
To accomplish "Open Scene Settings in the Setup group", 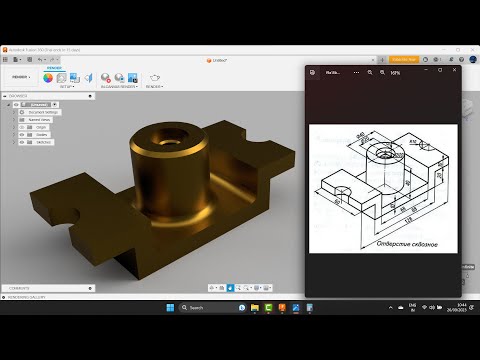I will [61, 78].
